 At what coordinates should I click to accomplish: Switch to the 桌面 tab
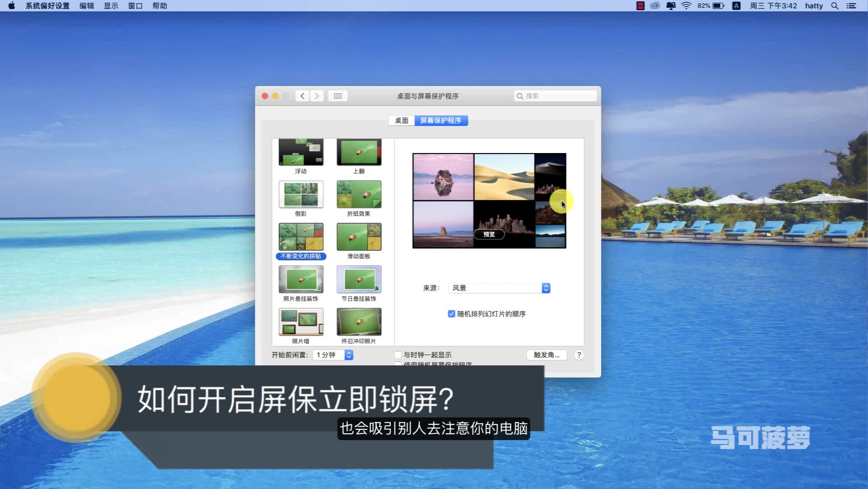[400, 120]
